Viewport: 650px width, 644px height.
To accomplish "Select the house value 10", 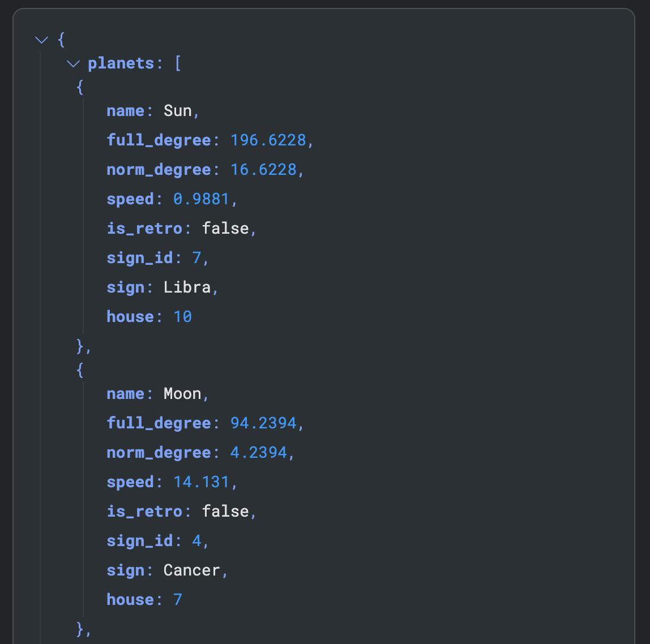I will (x=182, y=317).
